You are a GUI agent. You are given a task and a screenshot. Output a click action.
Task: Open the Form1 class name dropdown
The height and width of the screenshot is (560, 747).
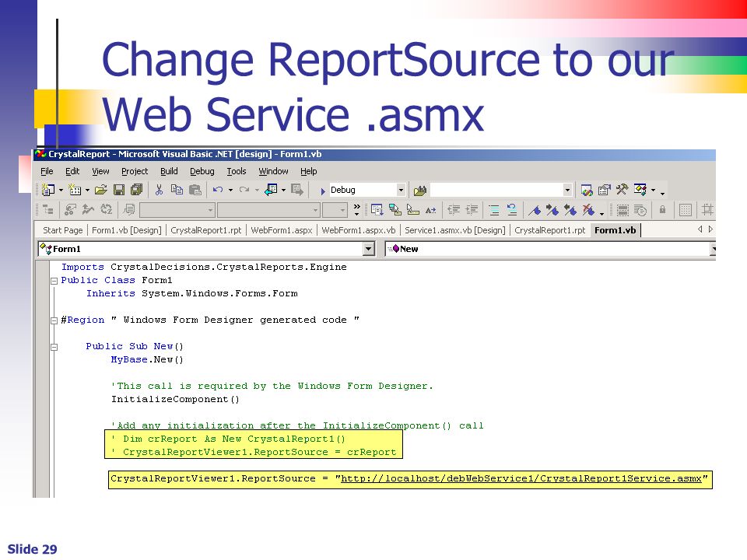[368, 249]
